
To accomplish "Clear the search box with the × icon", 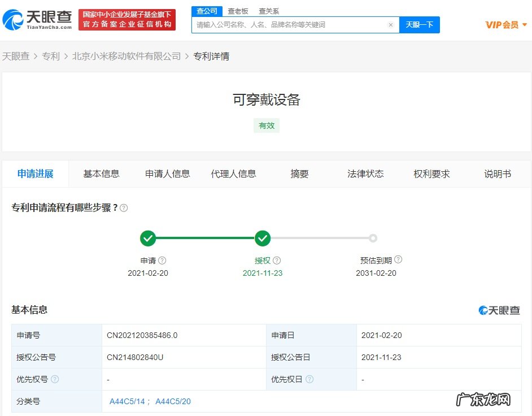I will pyautogui.click(x=390, y=25).
